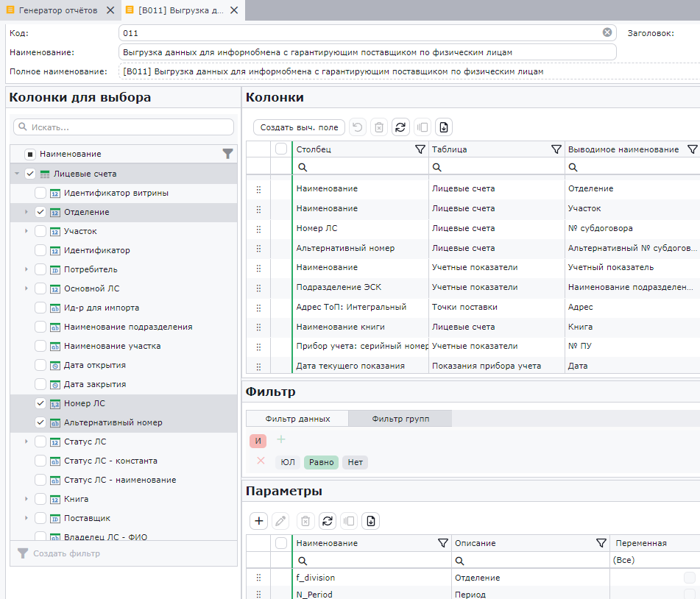700x599 pixels.
Task: Click drag handle of Наименование книги row
Action: tap(258, 327)
